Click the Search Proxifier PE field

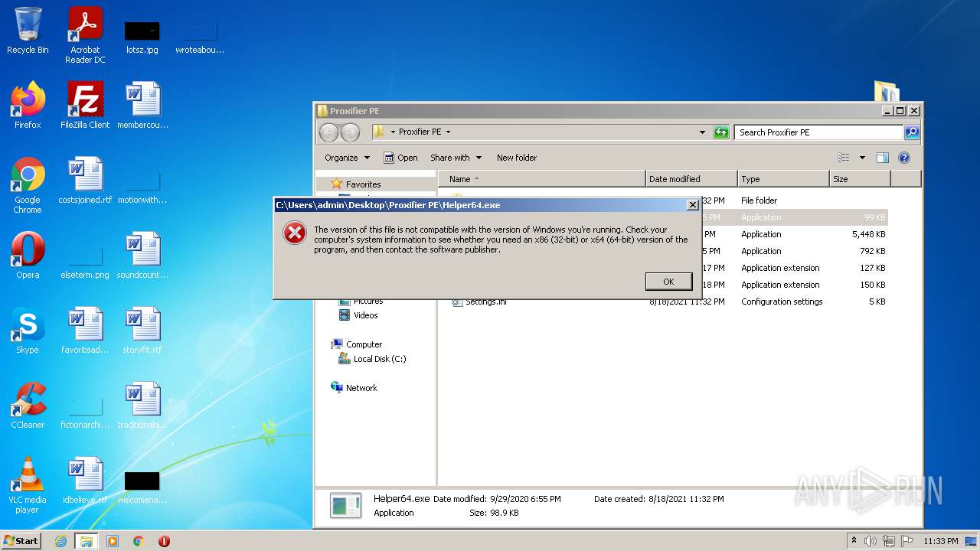[x=818, y=132]
